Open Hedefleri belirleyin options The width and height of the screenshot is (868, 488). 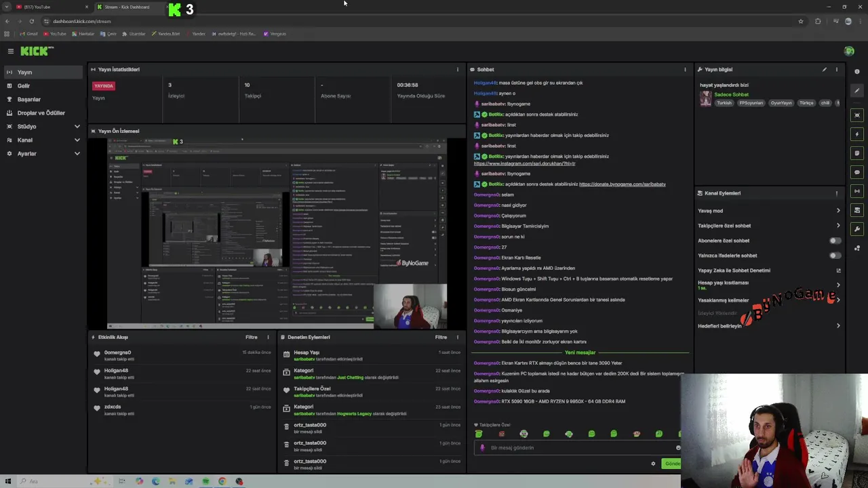[769, 326]
